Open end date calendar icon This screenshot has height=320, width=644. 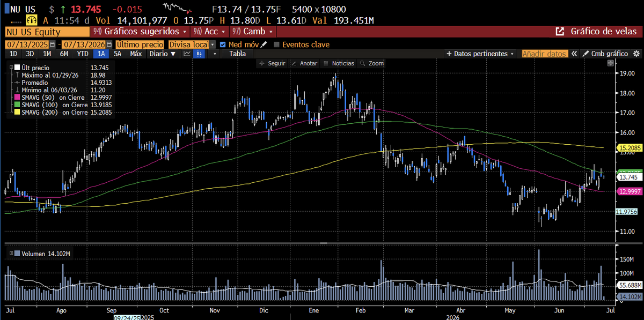pyautogui.click(x=109, y=44)
